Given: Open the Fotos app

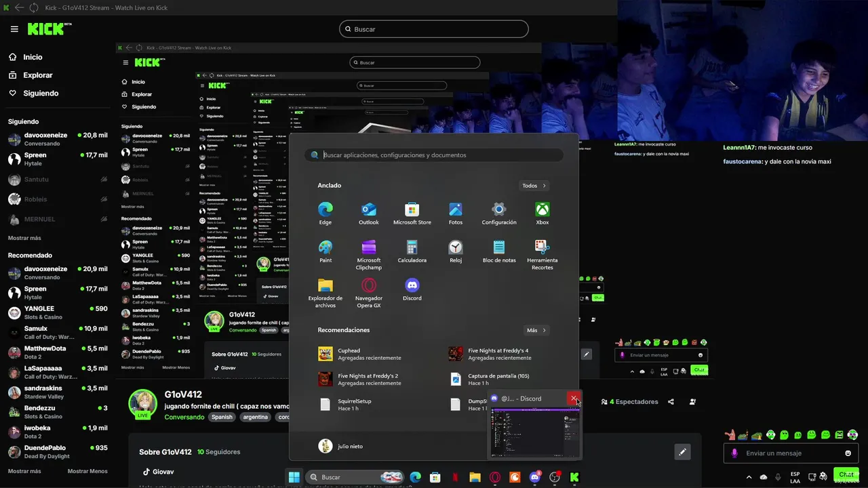Looking at the screenshot, I should [x=456, y=213].
